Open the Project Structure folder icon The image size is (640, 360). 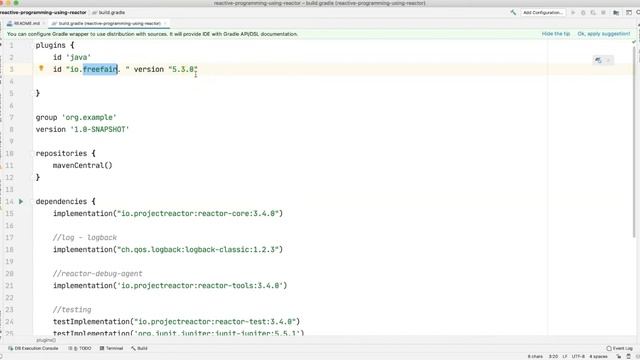coord(616,13)
